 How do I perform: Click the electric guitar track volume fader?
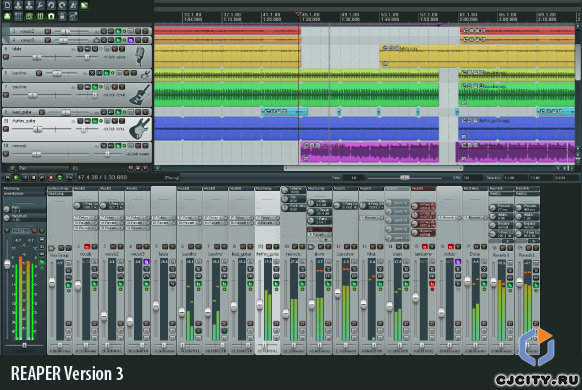click(37, 129)
